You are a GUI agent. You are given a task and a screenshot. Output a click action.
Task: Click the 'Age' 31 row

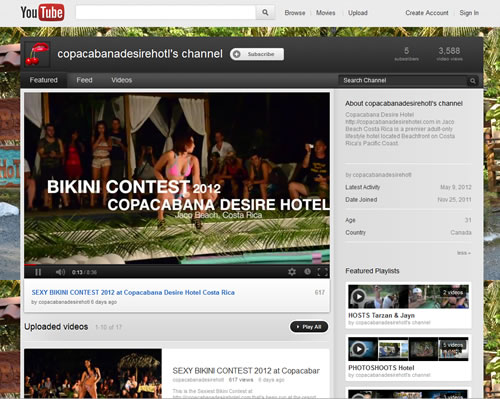[x=408, y=220]
